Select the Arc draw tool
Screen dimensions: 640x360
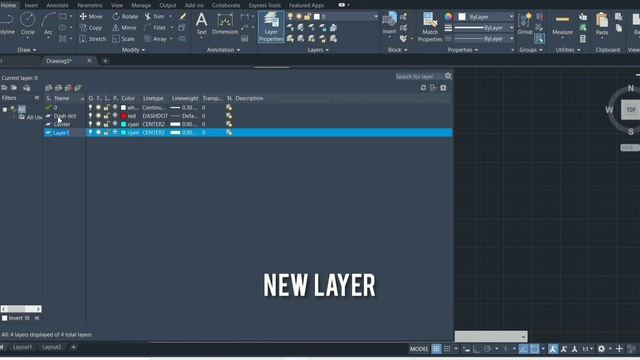48,23
